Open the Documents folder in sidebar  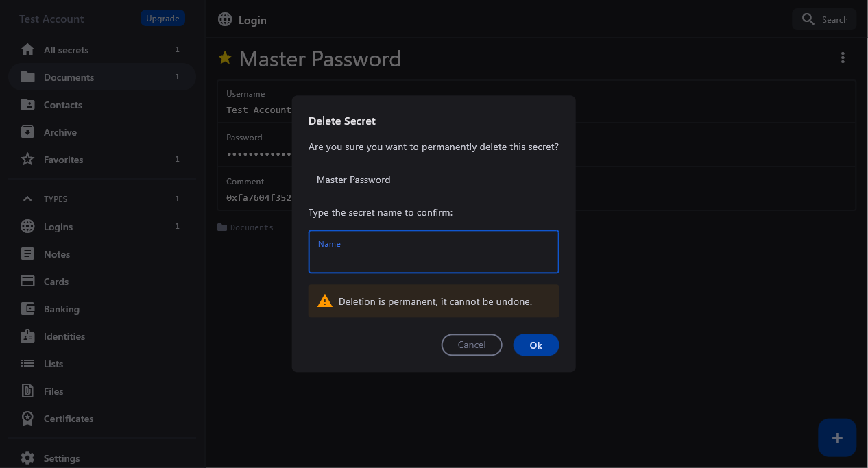click(69, 77)
